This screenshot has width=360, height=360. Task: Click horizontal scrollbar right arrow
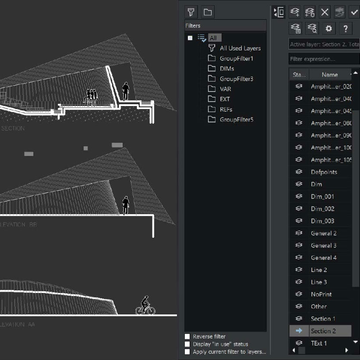(347, 350)
